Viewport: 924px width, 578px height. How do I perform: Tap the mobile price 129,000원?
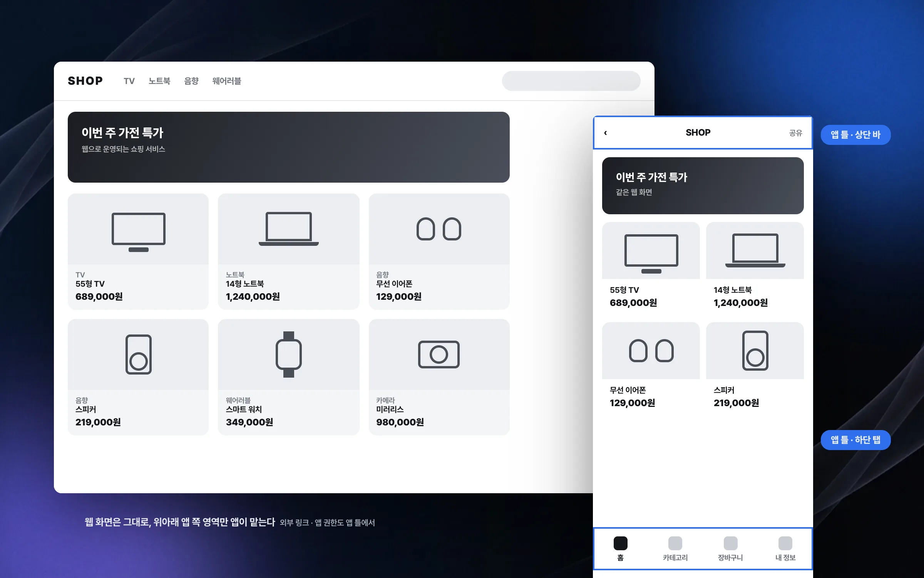pos(633,403)
